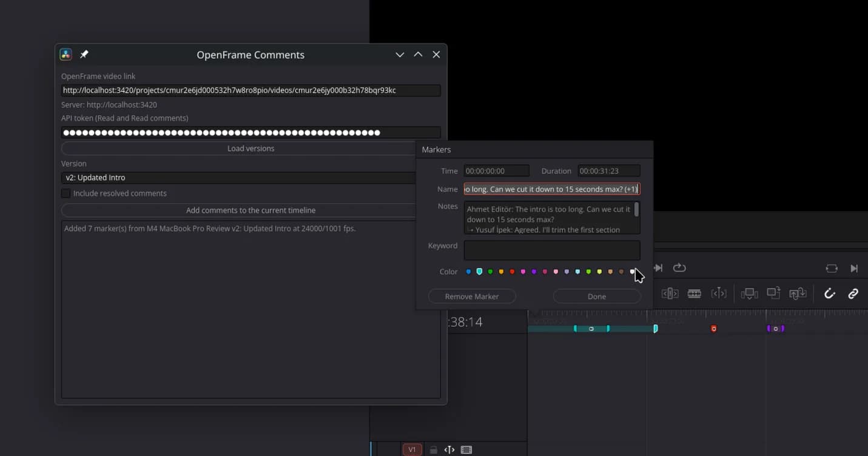Toggle Snapping magnet icon

coord(830,294)
